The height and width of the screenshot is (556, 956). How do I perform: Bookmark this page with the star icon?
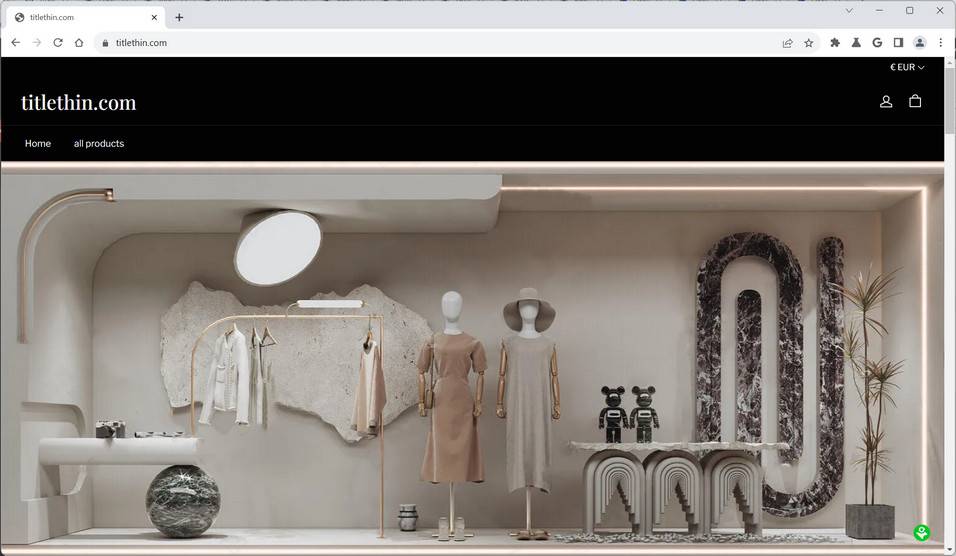(808, 43)
